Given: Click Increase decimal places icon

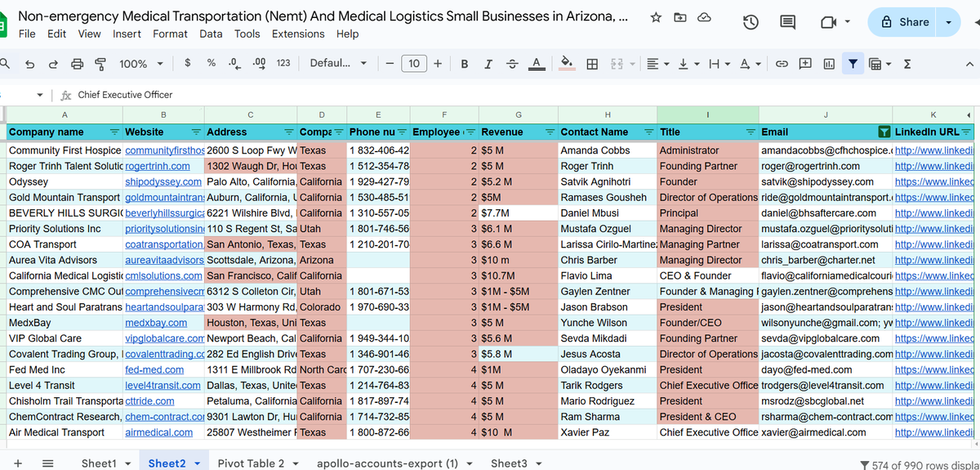Looking at the screenshot, I should pos(260,63).
